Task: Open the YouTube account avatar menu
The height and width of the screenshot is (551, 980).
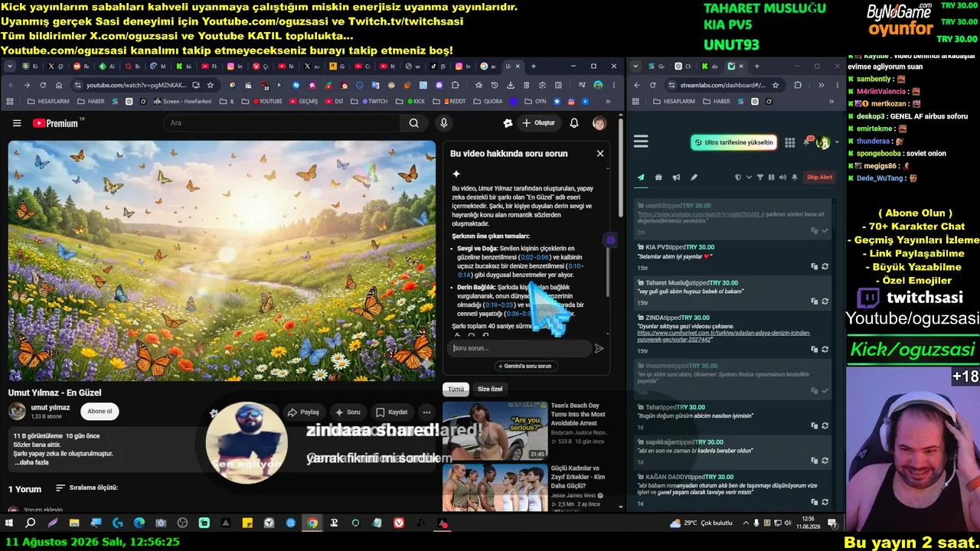Action: point(599,123)
